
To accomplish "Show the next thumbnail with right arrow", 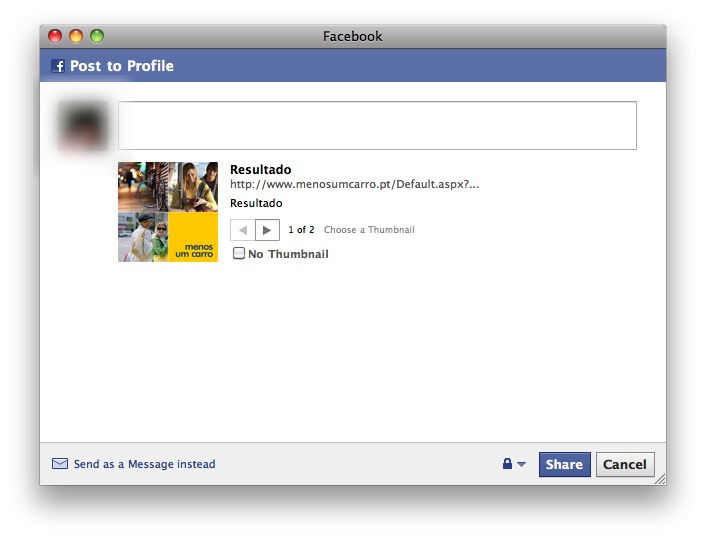I will pyautogui.click(x=267, y=230).
